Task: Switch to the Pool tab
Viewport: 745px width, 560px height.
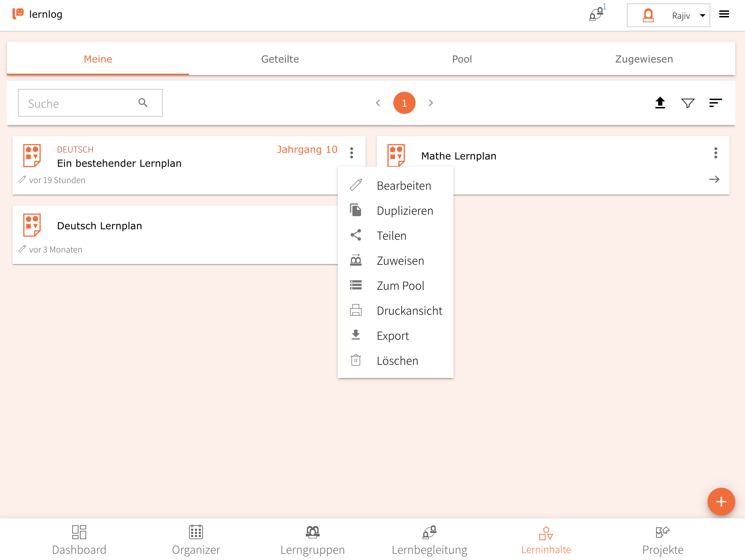Action: (x=462, y=59)
